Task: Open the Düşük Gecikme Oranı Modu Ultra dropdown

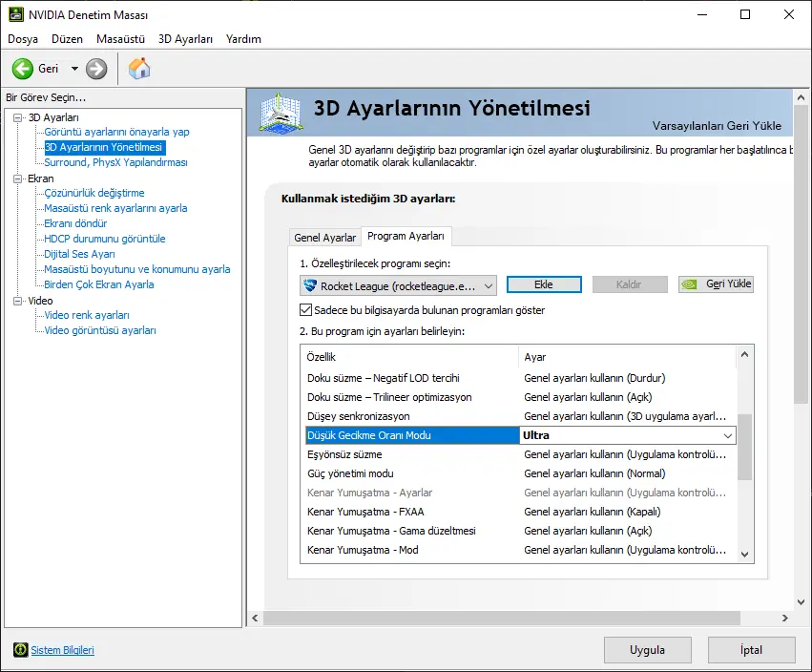Action: tap(728, 435)
